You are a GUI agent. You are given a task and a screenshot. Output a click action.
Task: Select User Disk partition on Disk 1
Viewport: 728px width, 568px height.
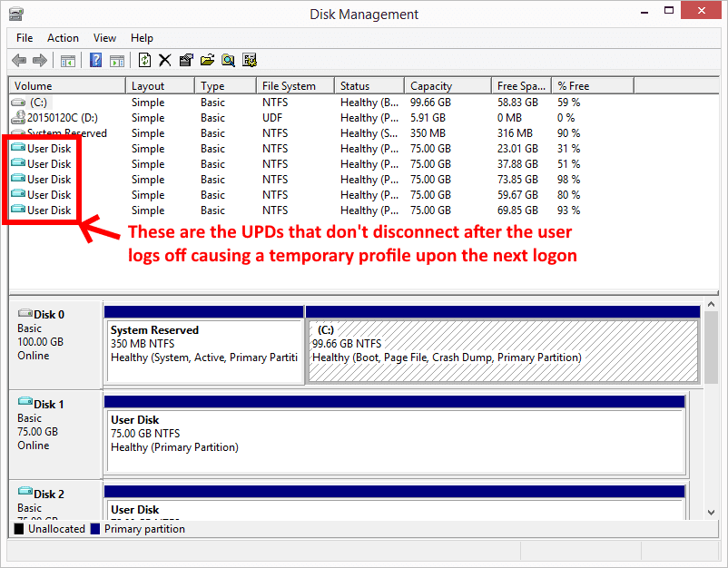coord(395,435)
